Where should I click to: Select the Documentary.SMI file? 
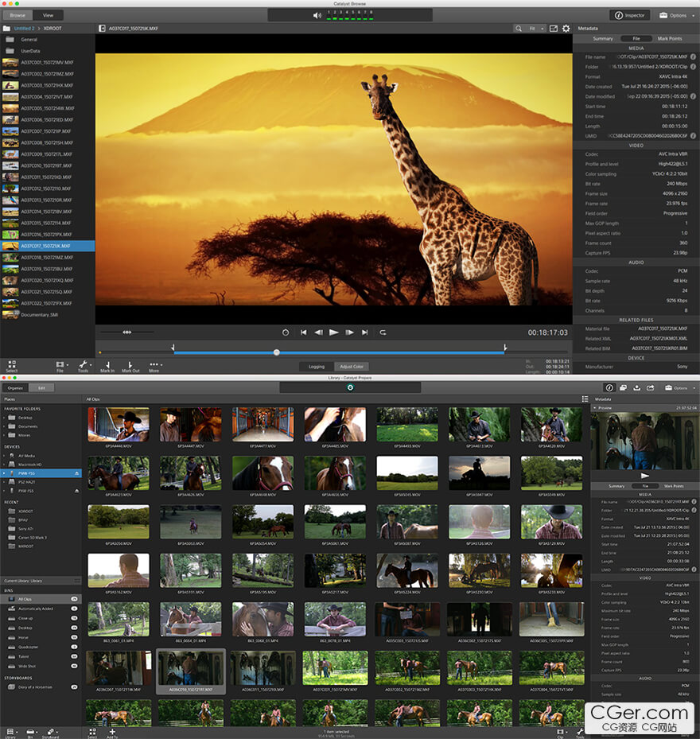[47, 315]
